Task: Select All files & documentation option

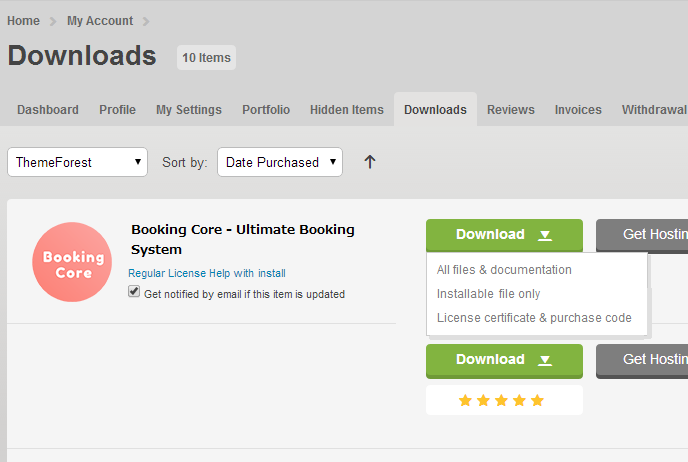Action: click(504, 270)
